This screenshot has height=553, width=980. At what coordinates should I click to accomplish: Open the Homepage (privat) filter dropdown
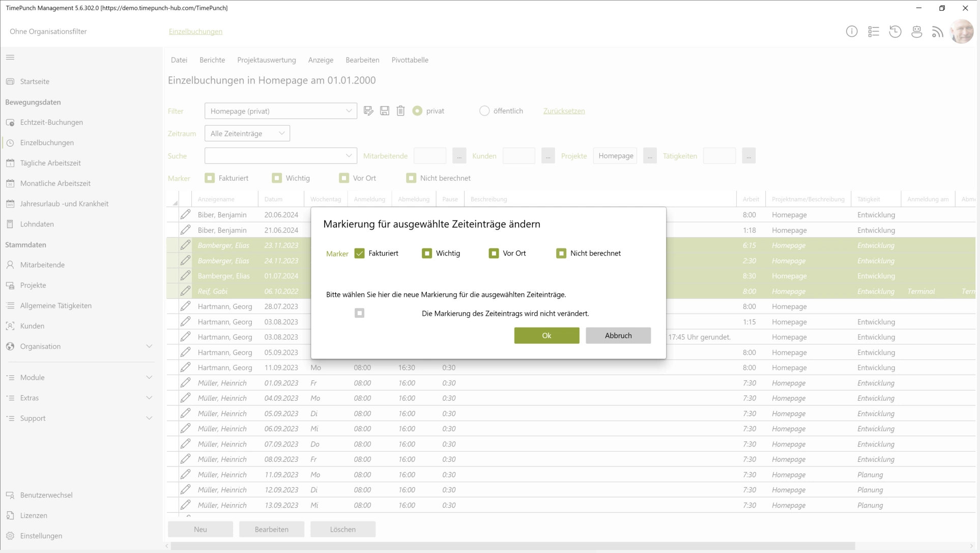pos(280,111)
